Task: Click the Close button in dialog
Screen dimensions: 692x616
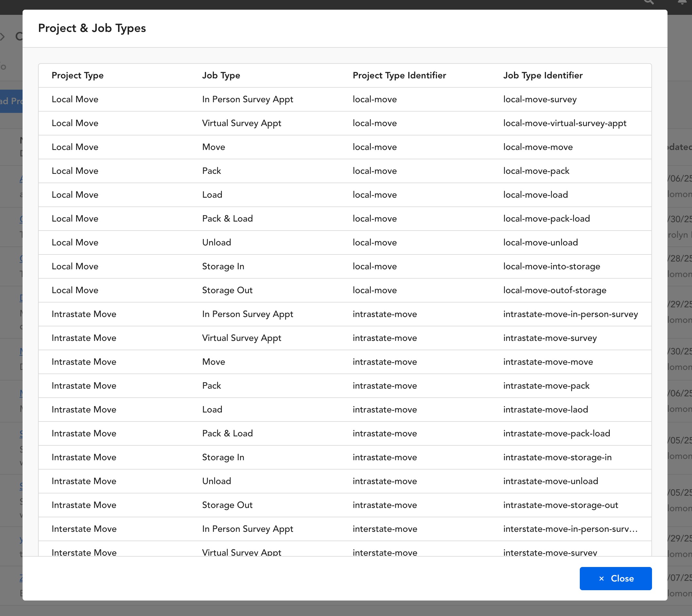Action: click(615, 578)
